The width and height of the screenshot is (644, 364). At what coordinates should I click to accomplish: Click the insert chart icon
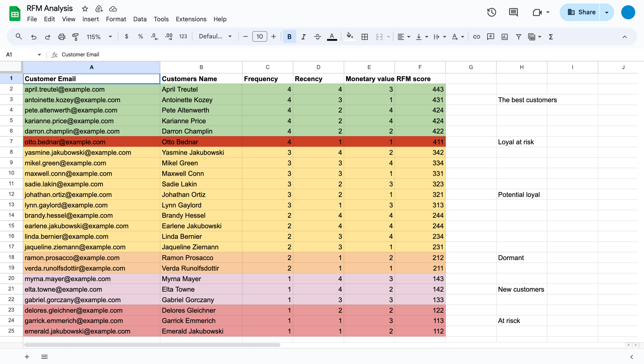click(504, 37)
